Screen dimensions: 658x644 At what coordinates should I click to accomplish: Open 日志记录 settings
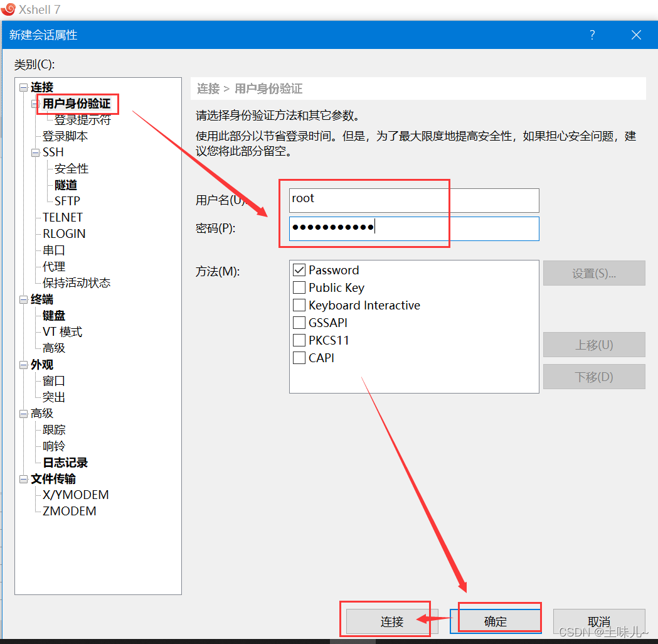point(65,463)
